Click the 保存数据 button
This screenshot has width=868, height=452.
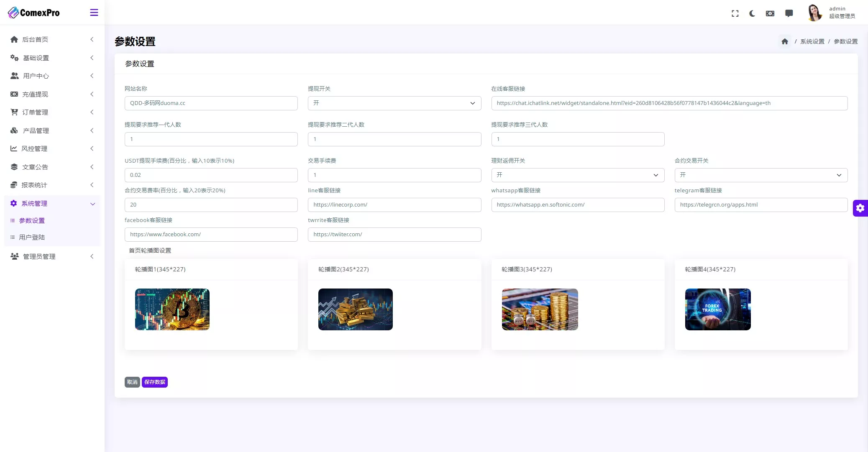[x=155, y=382]
